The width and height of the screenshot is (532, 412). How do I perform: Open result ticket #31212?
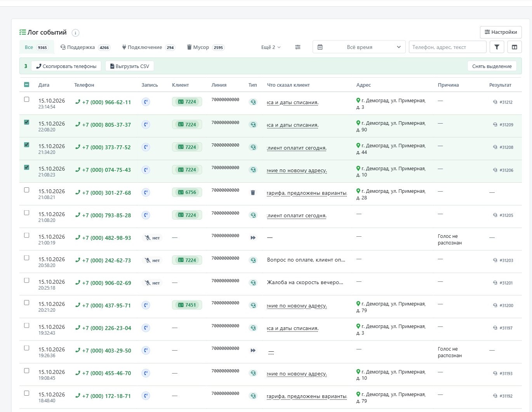[x=503, y=102]
